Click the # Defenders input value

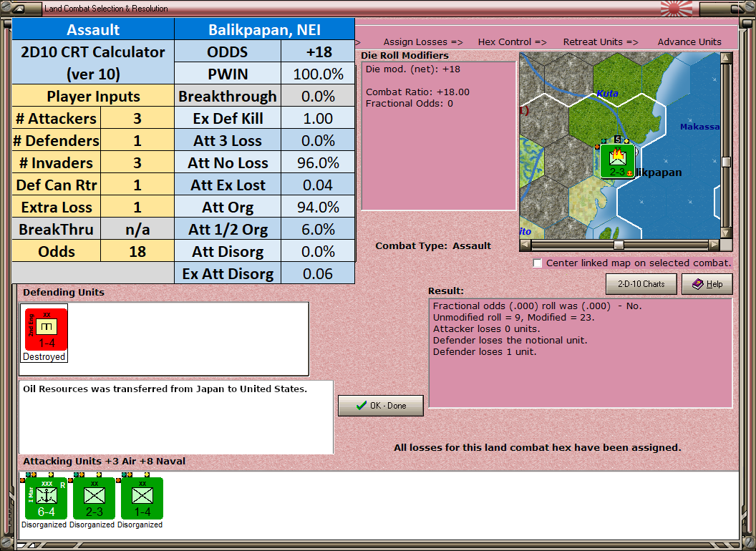(137, 140)
